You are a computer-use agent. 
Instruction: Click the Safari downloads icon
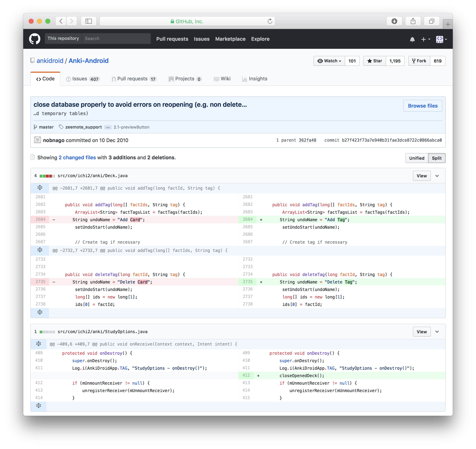(x=394, y=21)
